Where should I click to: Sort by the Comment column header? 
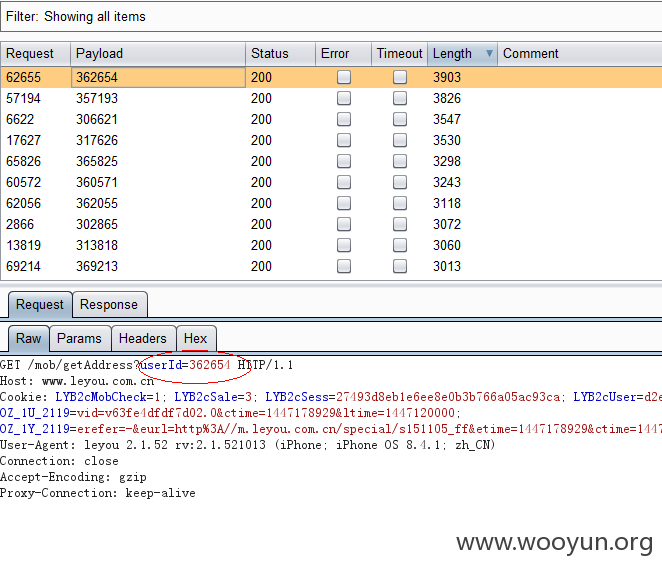pyautogui.click(x=580, y=54)
